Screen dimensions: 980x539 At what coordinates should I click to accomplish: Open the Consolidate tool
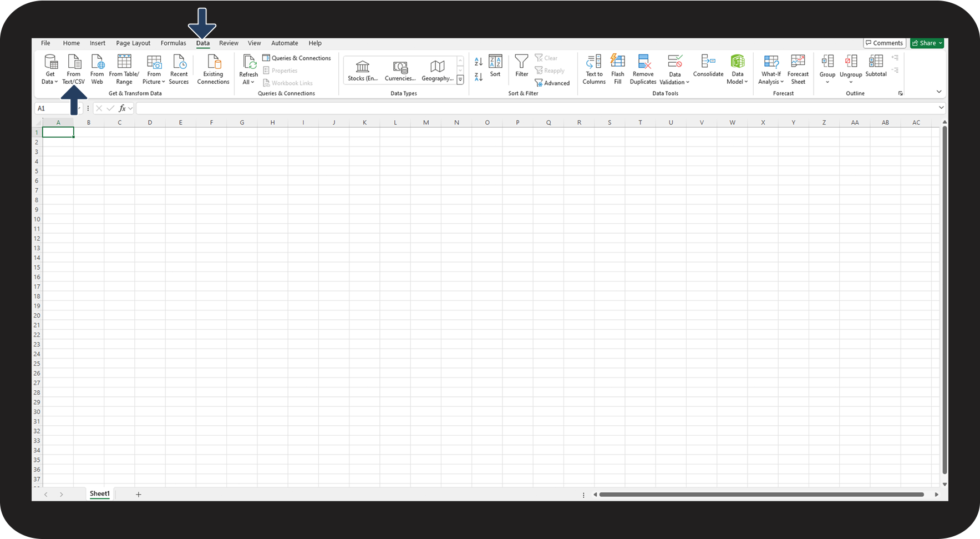(708, 66)
